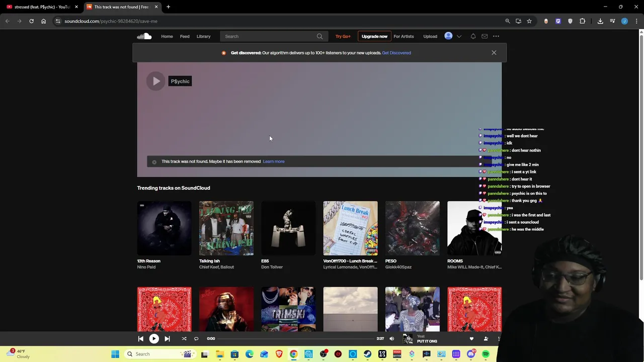Viewport: 644px width, 362px height.
Task: Open the Upload nav item
Action: click(430, 36)
